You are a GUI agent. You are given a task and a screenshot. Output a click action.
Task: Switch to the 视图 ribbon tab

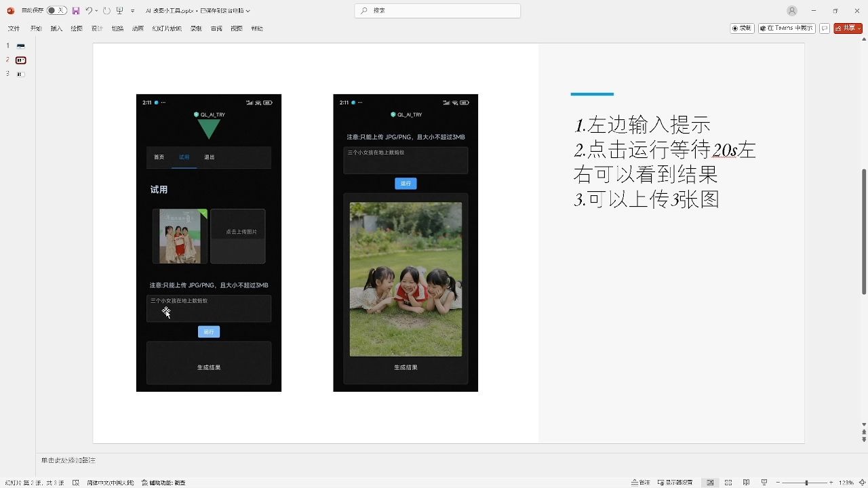237,28
